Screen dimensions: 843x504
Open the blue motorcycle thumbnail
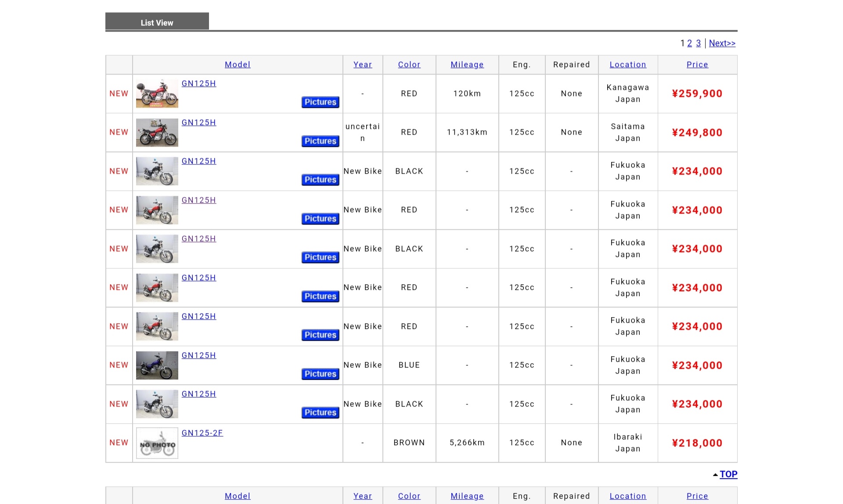157,365
